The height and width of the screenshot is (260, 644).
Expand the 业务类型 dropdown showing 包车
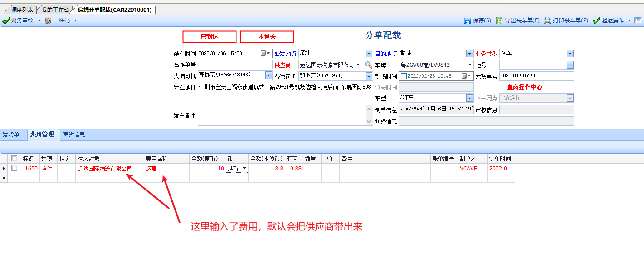point(570,53)
